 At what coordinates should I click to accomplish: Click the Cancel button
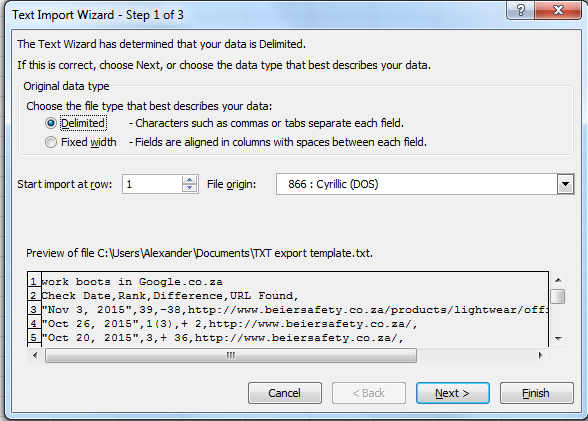(285, 393)
